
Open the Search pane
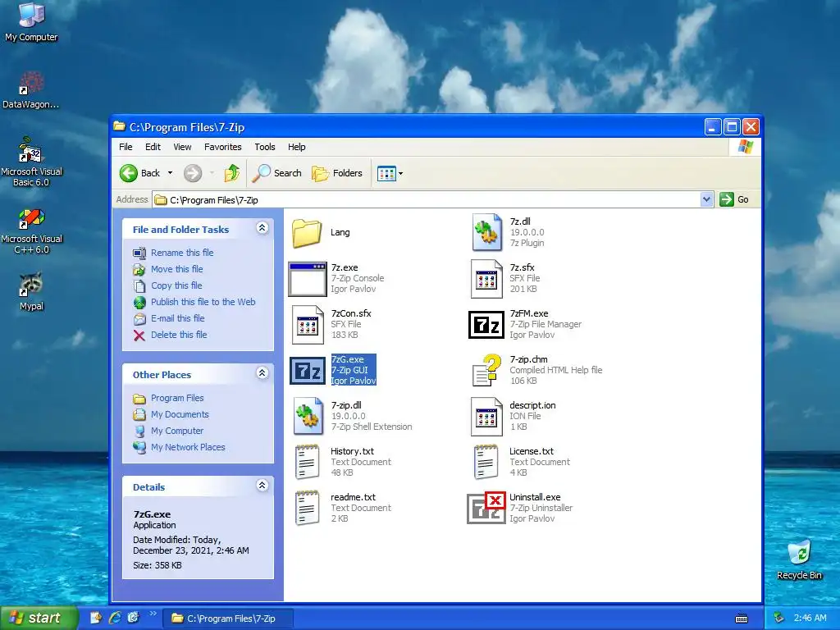click(x=277, y=173)
